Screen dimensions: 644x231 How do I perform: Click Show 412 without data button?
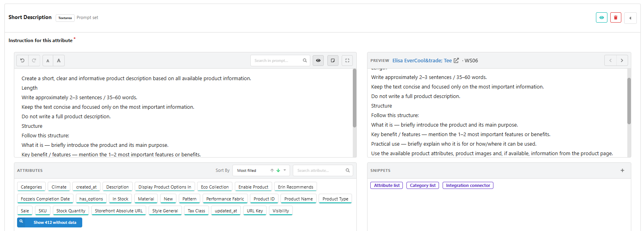click(50, 222)
